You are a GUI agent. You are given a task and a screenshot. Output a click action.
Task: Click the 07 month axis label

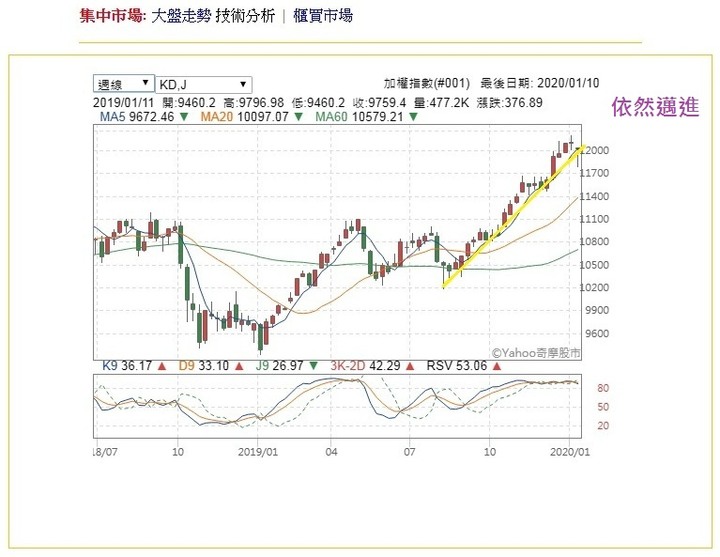click(409, 452)
